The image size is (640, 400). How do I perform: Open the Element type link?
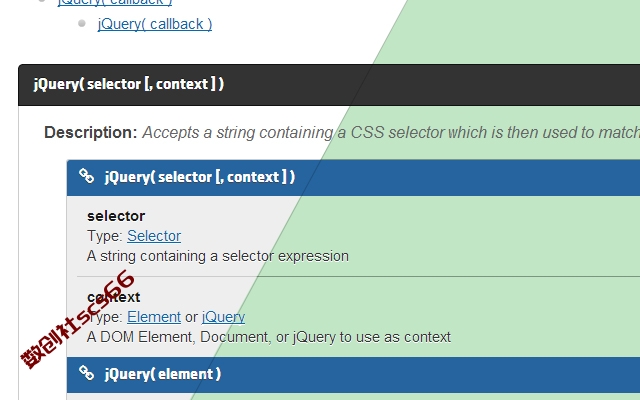click(154, 317)
